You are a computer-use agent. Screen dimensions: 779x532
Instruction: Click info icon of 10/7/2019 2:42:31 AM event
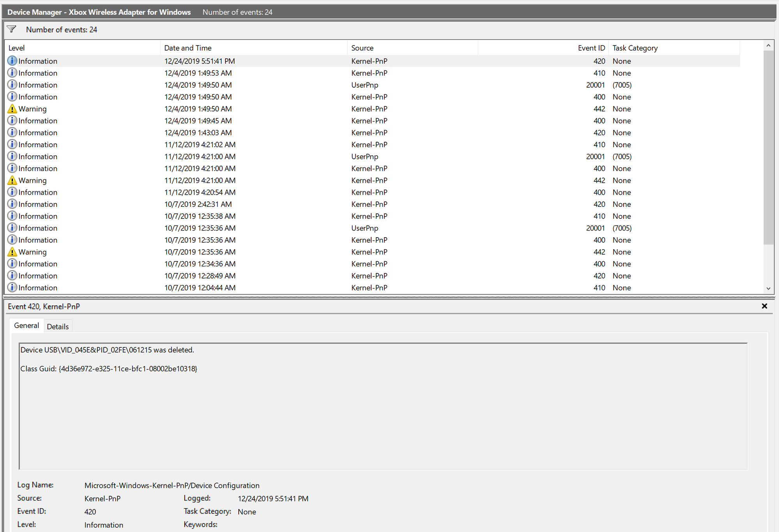tap(12, 204)
